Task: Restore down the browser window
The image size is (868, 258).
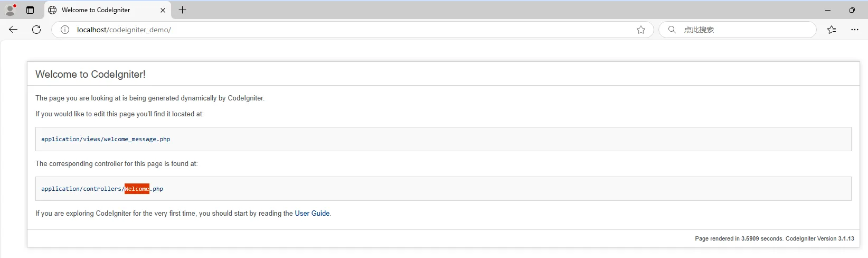Action: coord(852,10)
